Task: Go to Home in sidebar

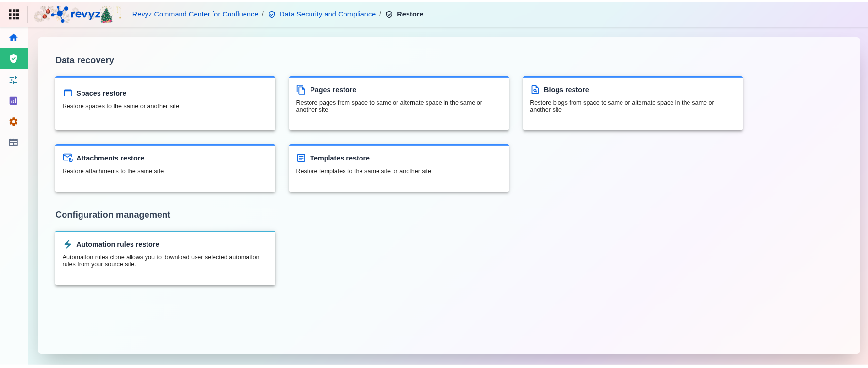Action: [14, 38]
